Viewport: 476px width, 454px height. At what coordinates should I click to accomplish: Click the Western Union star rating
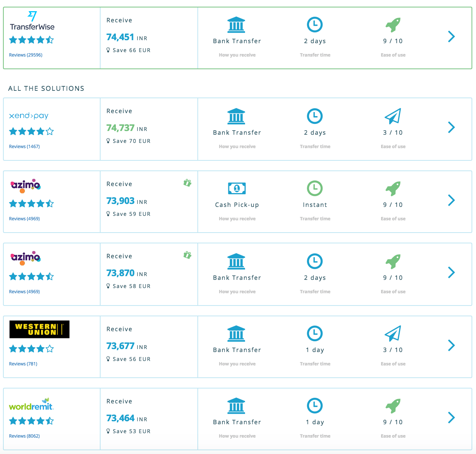[x=32, y=349]
